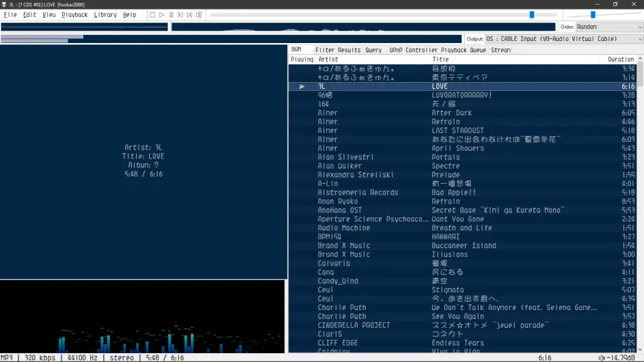Switch to the UPnP Controller Playback Queue tab
The image size is (644, 362).
(438, 50)
